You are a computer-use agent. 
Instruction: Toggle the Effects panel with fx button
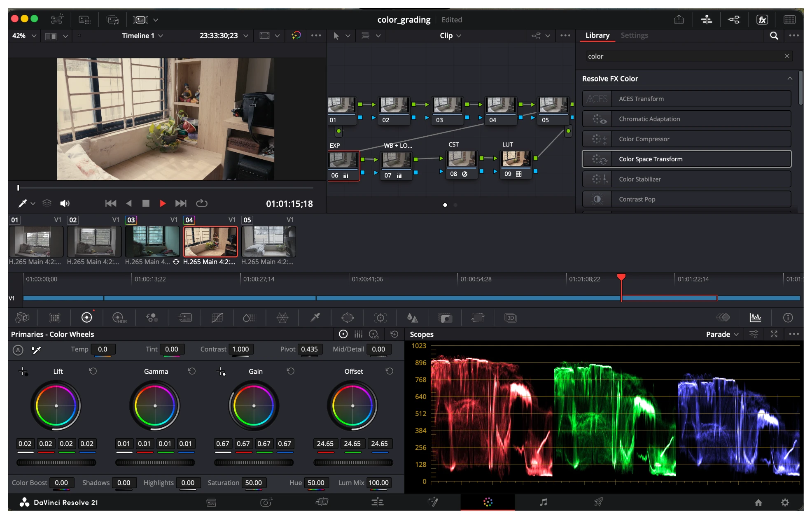click(762, 20)
